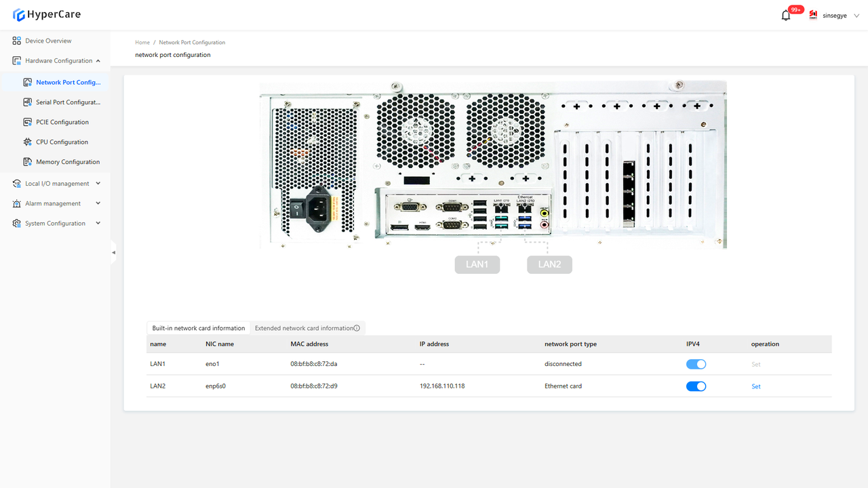The image size is (868, 488).
Task: Open the sinsegye user account dropdown
Action: (835, 16)
